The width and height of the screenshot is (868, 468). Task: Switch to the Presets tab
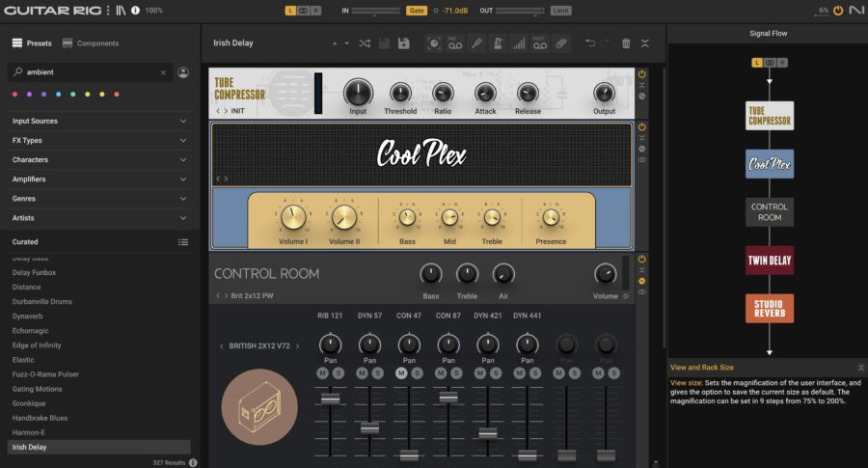tap(32, 43)
